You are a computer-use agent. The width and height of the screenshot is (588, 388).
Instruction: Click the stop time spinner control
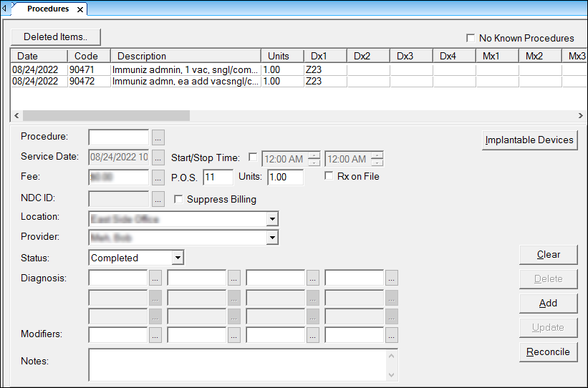(377, 159)
